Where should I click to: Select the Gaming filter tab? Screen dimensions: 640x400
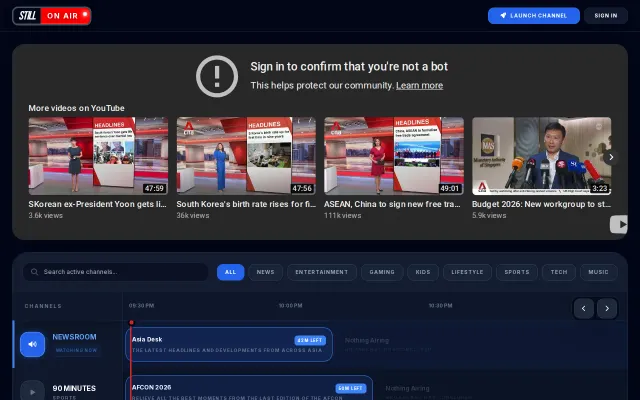click(382, 272)
